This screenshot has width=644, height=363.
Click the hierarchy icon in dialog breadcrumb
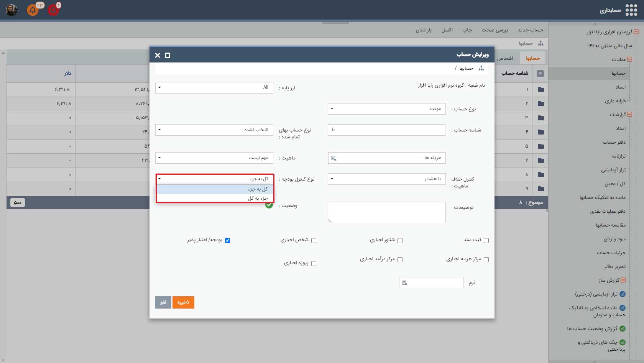(481, 68)
